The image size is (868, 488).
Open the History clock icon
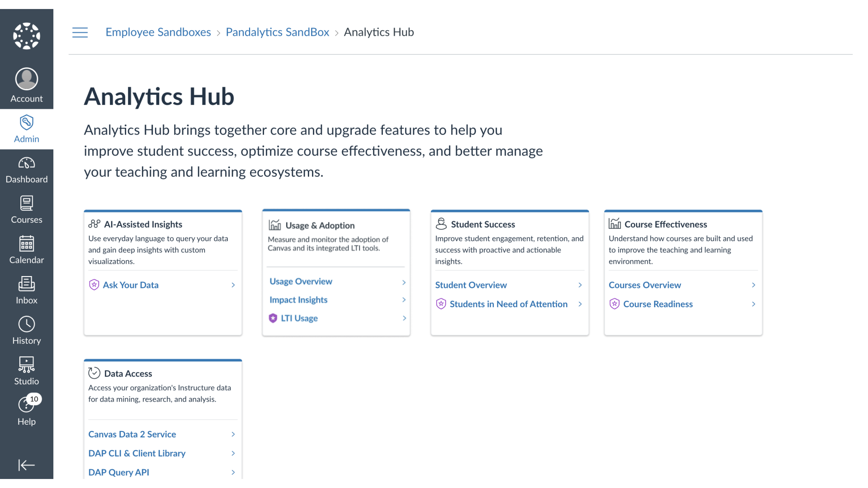[27, 324]
